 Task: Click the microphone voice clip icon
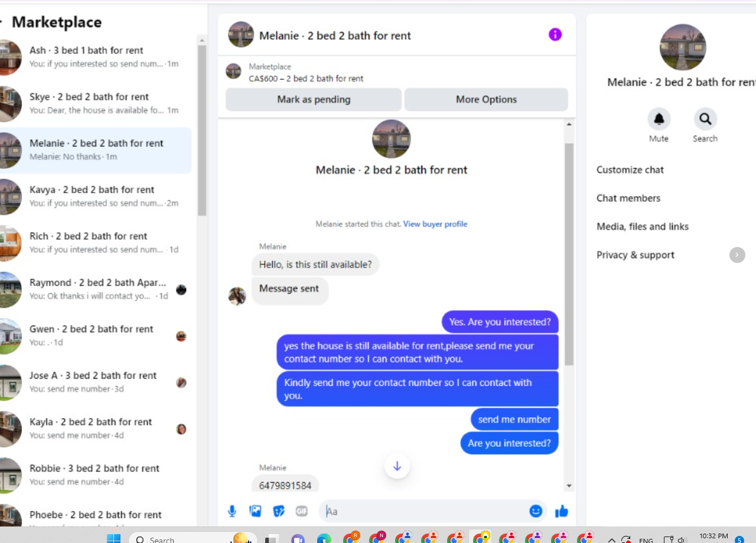(232, 511)
